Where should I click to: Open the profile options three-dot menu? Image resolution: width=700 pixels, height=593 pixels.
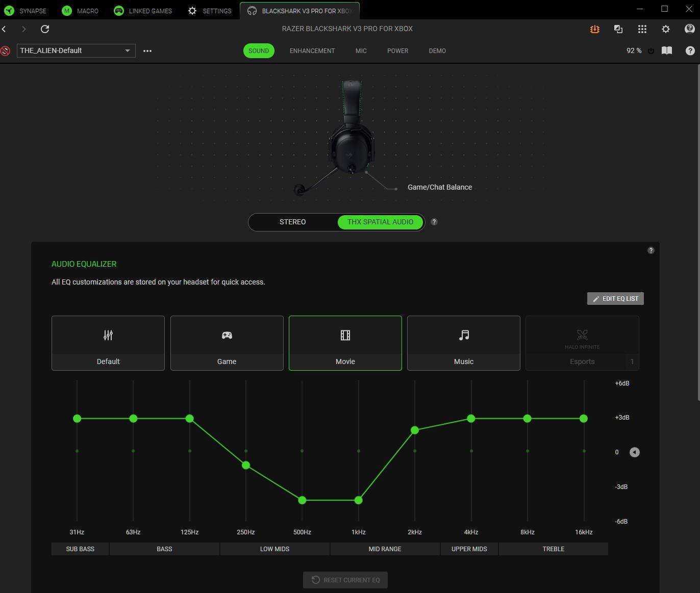pos(147,51)
